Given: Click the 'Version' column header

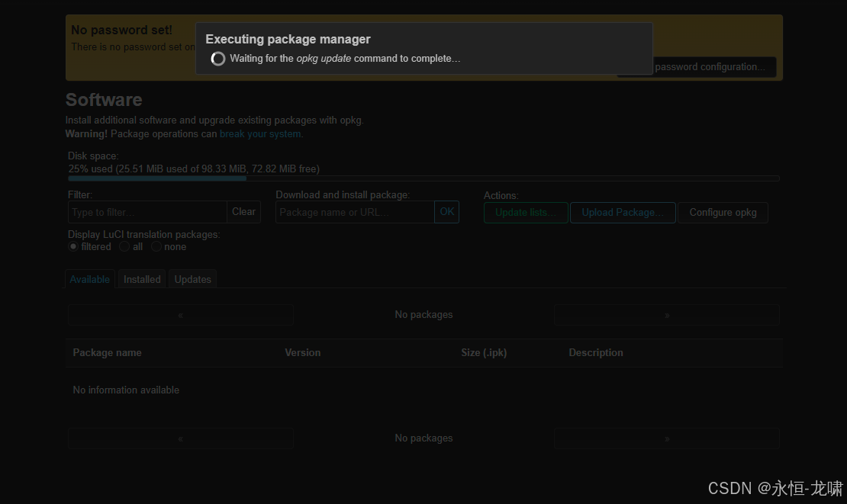Looking at the screenshot, I should tap(302, 353).
